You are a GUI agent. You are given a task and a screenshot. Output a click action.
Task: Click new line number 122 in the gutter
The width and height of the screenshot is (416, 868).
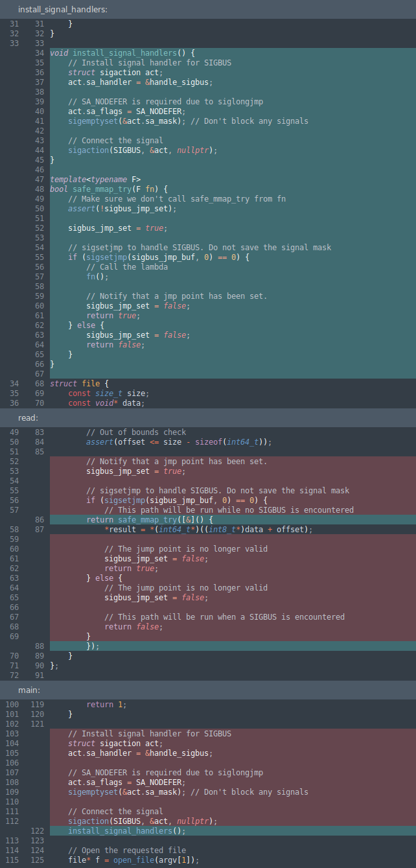point(37,831)
